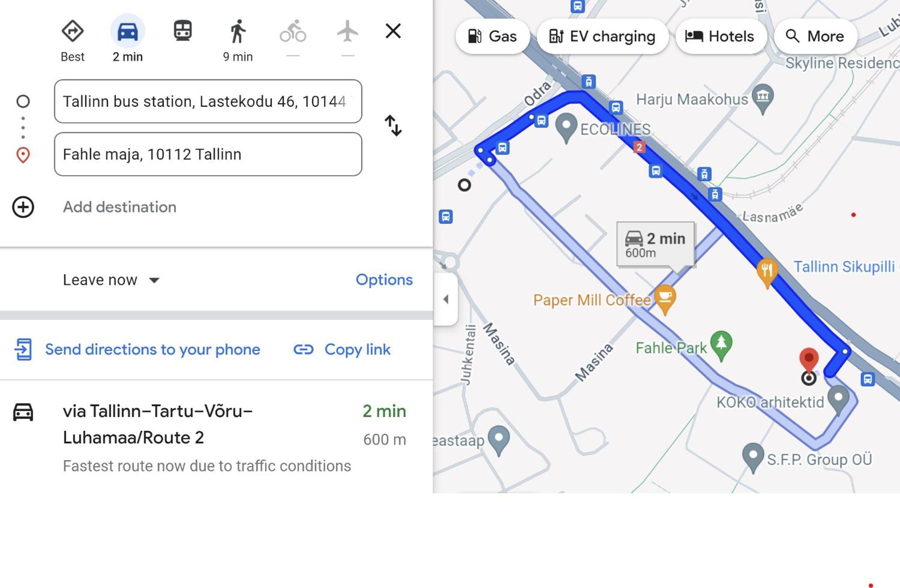The width and height of the screenshot is (900, 588).
Task: Choose the flights airplane mode
Action: [x=347, y=31]
